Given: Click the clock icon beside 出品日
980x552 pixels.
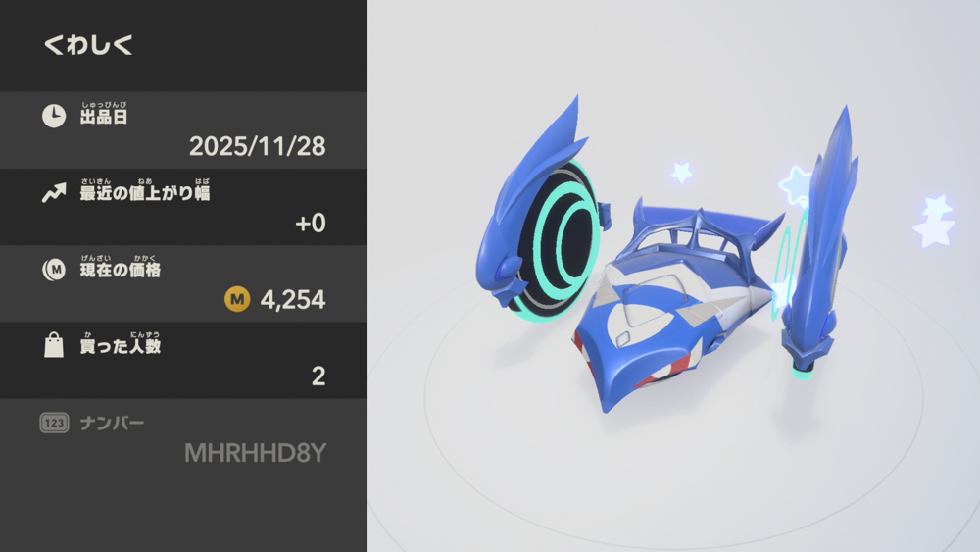Looking at the screenshot, I should coord(54,117).
